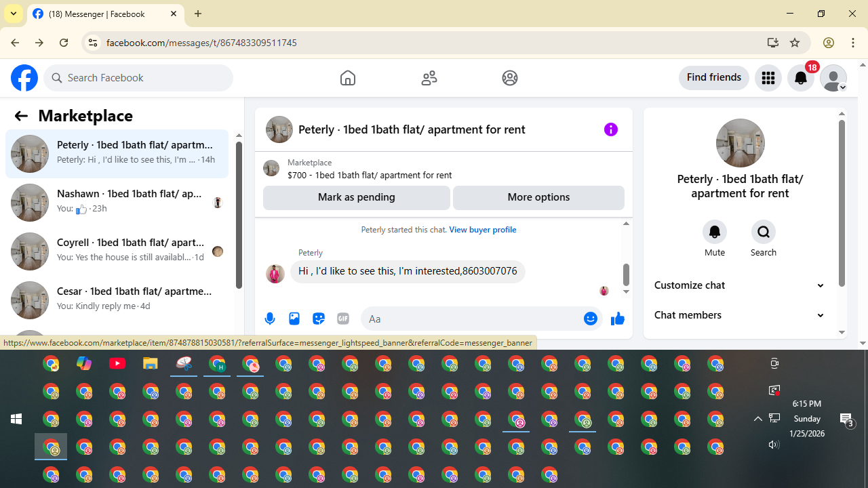This screenshot has width=868, height=488.
Task: Open the emoji picker in message box
Action: [591, 319]
